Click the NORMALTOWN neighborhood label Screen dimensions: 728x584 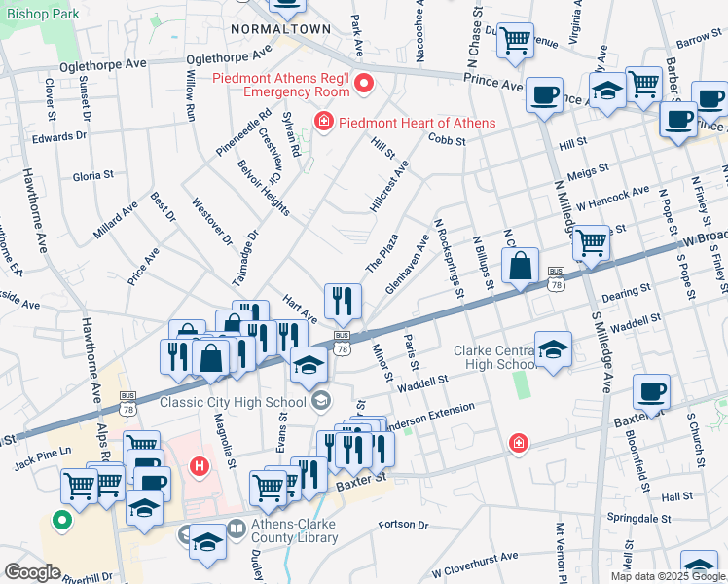pyautogui.click(x=281, y=29)
